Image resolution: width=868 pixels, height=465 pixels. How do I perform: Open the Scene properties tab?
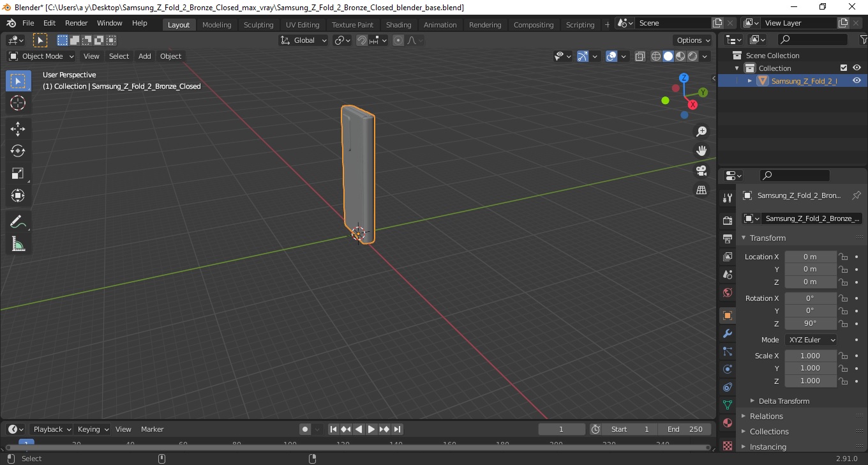727,275
